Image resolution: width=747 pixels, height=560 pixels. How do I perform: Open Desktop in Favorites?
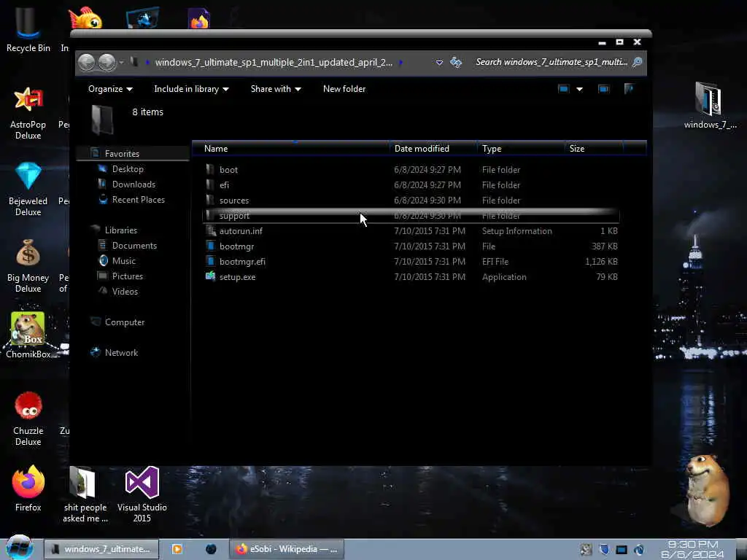tap(127, 169)
